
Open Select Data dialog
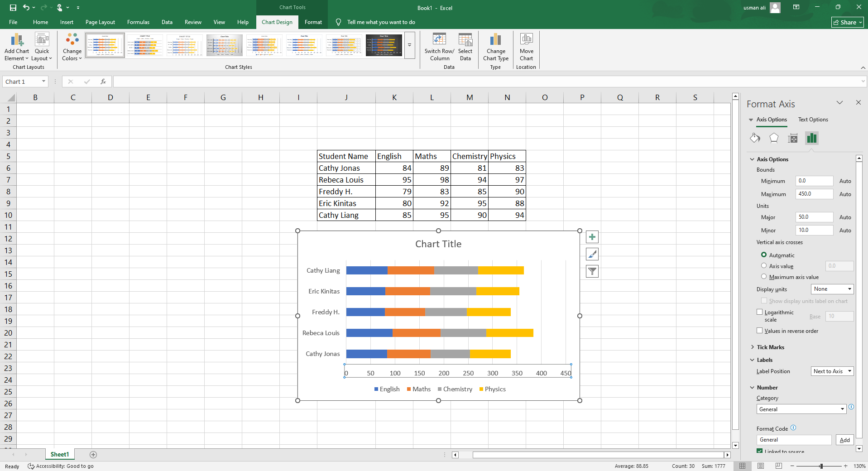click(x=465, y=47)
